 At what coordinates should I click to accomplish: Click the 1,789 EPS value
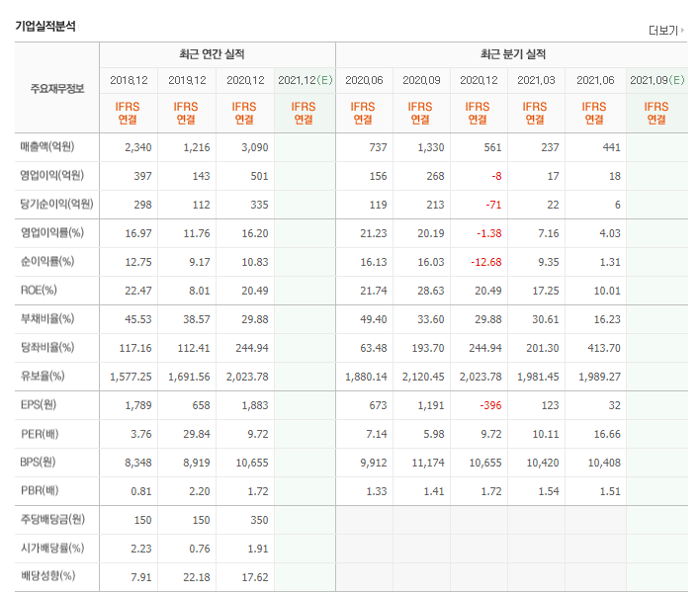(138, 405)
